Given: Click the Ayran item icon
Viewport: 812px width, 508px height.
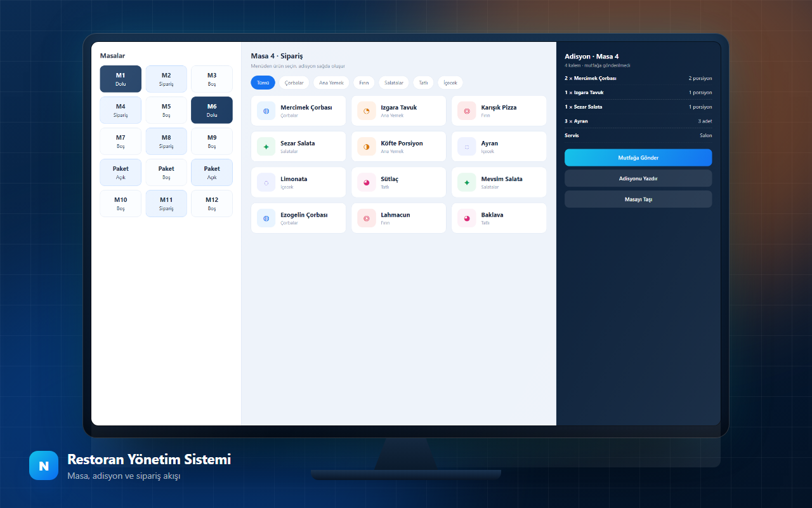Looking at the screenshot, I should [x=467, y=147].
